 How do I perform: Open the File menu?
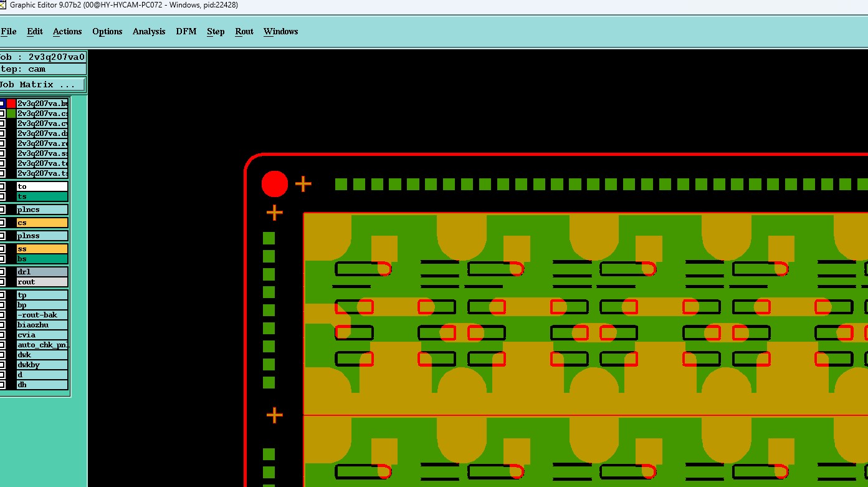pyautogui.click(x=9, y=31)
